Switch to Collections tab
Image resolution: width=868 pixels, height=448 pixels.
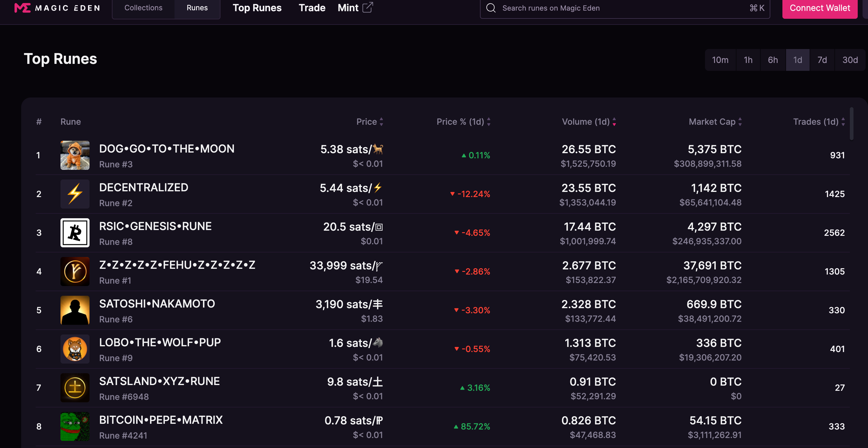click(143, 8)
